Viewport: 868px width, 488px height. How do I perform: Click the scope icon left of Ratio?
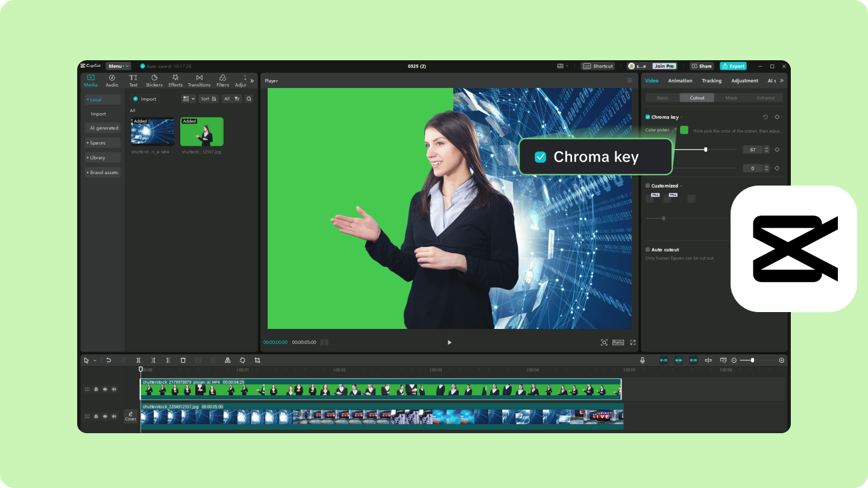pyautogui.click(x=604, y=342)
